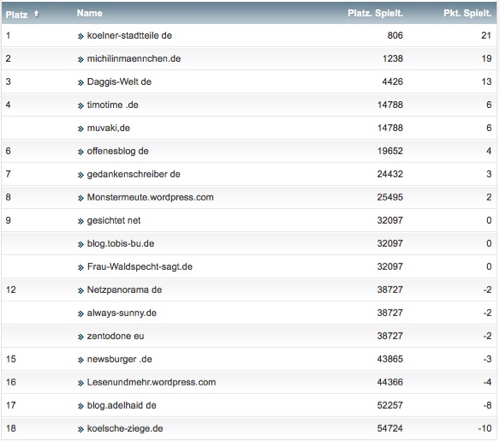Viewport: 500px width, 442px height.
Task: Click the arrow icon before zentodone eu
Action: 80,337
